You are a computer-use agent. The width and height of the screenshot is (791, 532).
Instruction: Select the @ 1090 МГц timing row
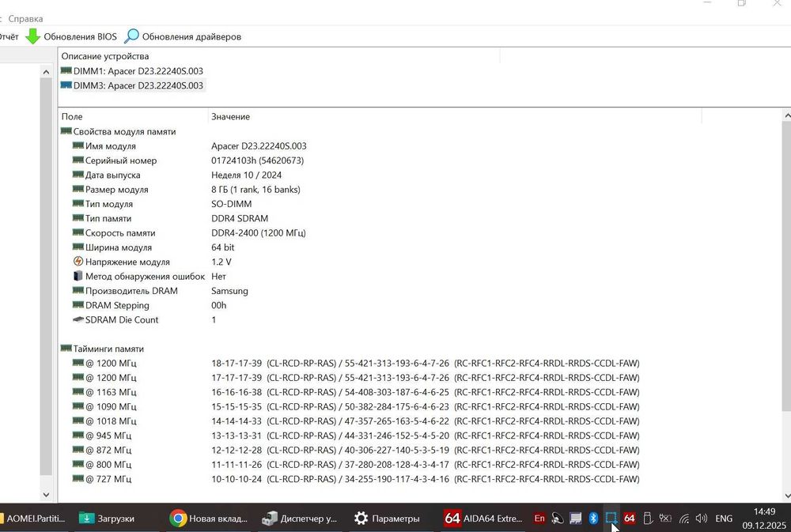[356, 406]
